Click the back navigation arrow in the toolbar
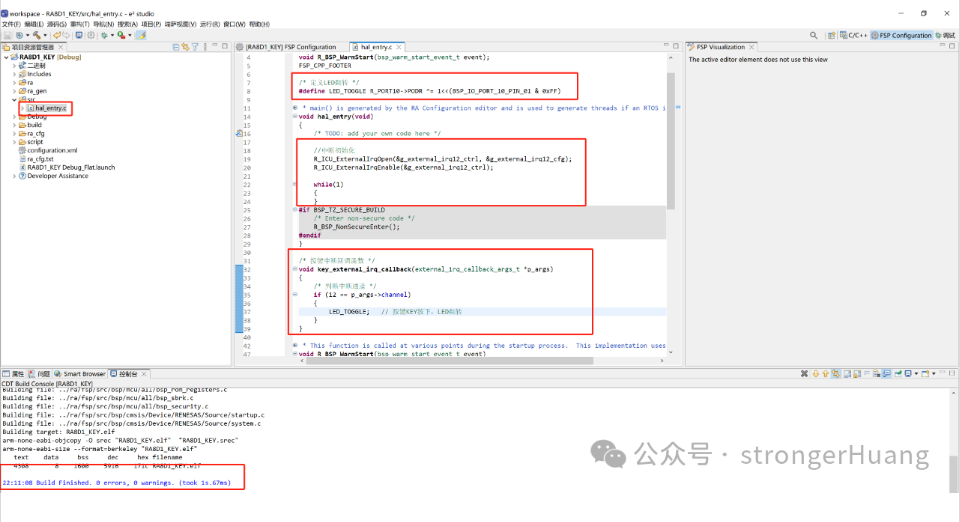This screenshot has height=522, width=960. [57, 35]
